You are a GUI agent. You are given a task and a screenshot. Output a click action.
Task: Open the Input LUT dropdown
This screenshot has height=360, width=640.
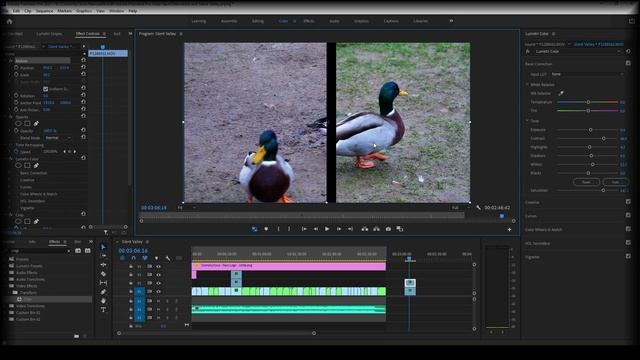tap(587, 74)
